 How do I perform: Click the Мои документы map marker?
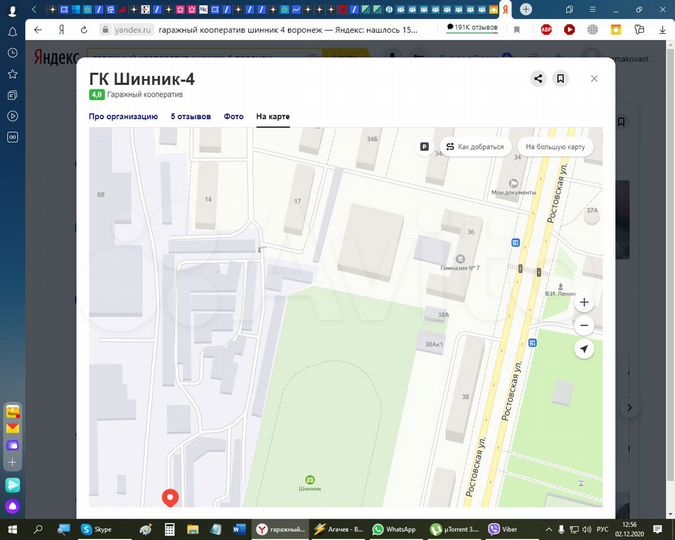tap(513, 183)
